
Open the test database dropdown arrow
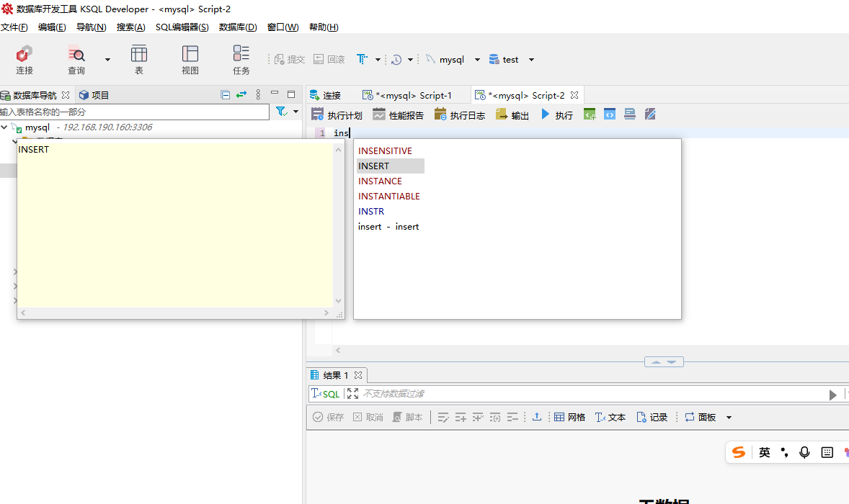click(x=531, y=60)
